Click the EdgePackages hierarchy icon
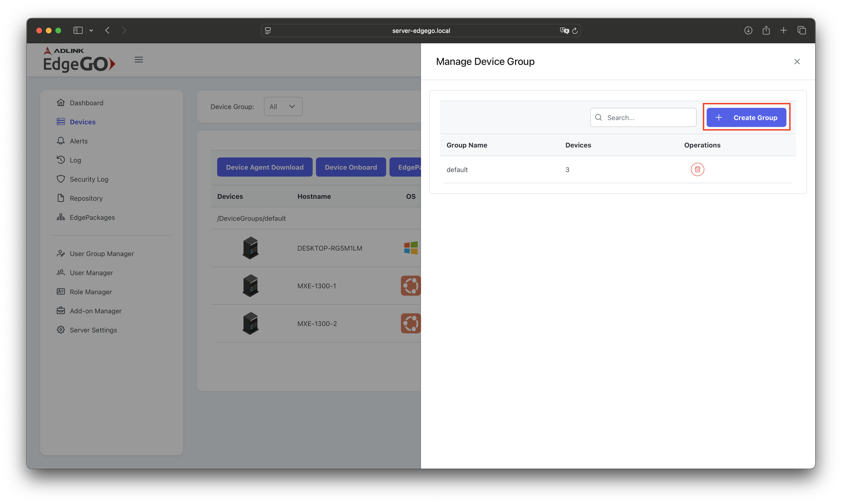Screen dimensions: 842x504 click(x=60, y=217)
